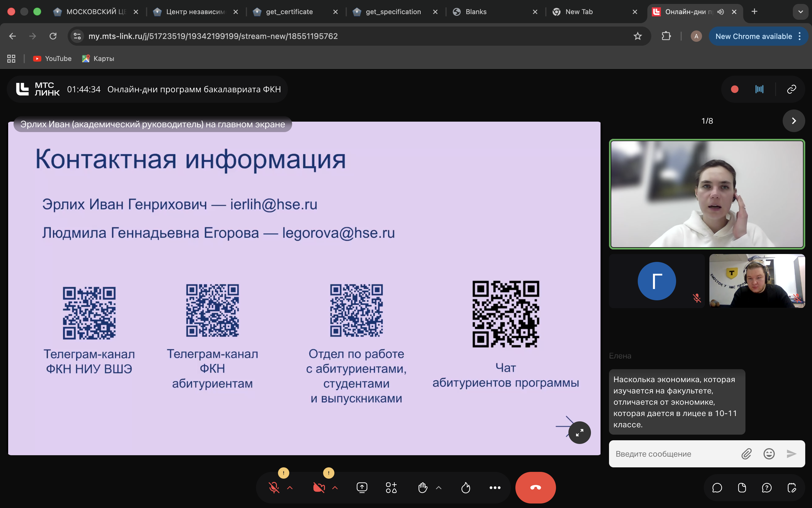The width and height of the screenshot is (812, 508).
Task: Click the 1/8 page counter
Action: [x=707, y=121]
